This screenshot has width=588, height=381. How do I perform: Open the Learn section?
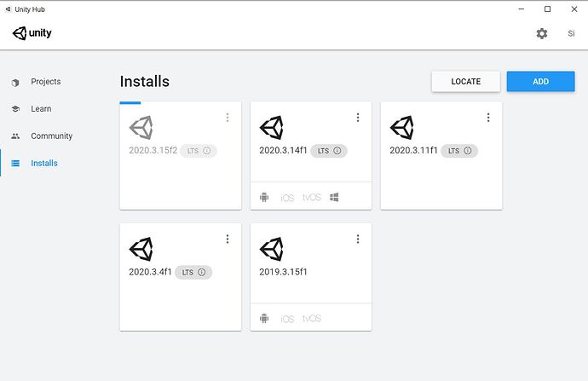click(41, 109)
